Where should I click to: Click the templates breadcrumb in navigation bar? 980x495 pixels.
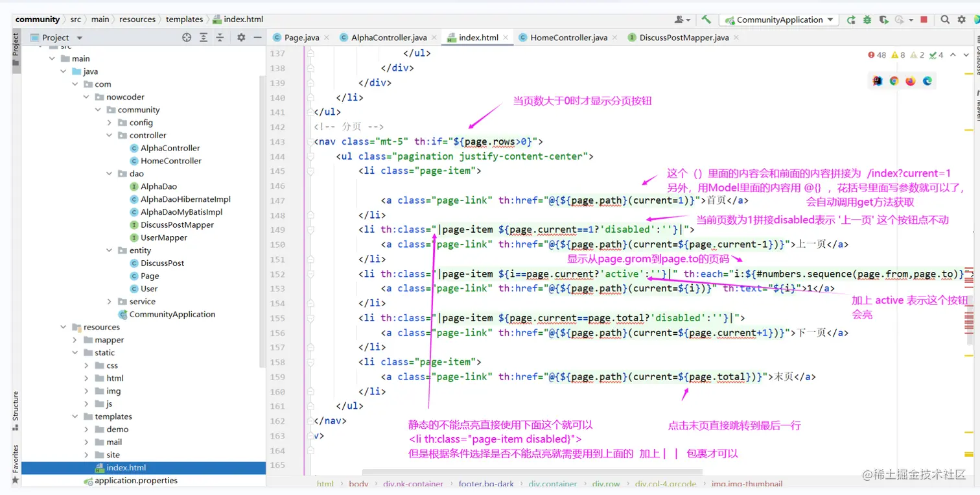pyautogui.click(x=184, y=19)
